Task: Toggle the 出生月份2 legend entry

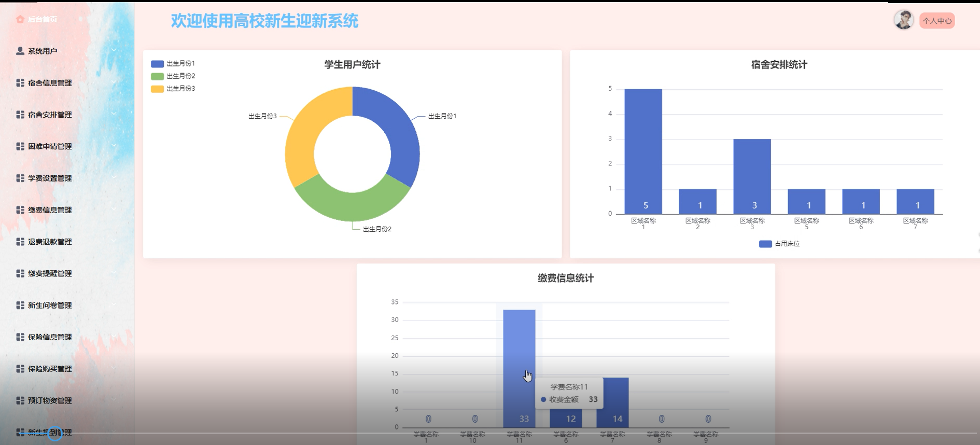Action: [173, 76]
